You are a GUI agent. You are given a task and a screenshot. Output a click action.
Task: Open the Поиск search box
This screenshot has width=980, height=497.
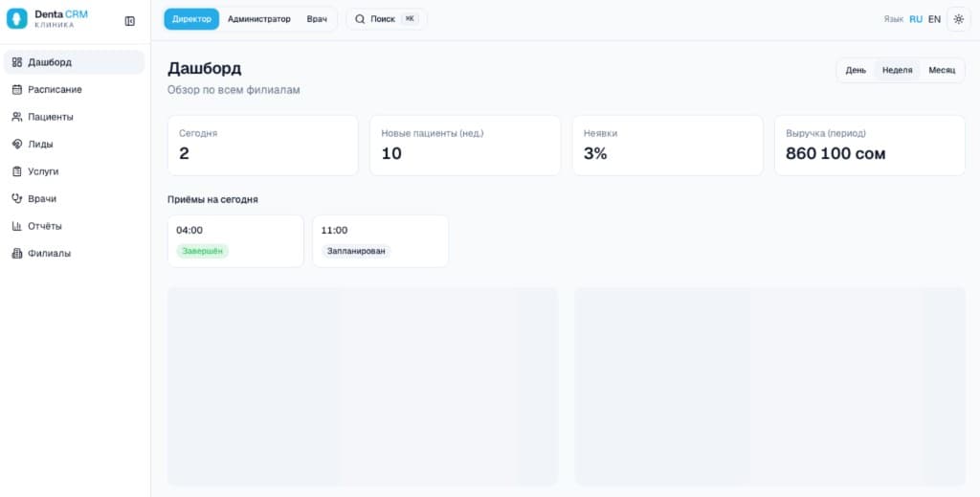[387, 19]
